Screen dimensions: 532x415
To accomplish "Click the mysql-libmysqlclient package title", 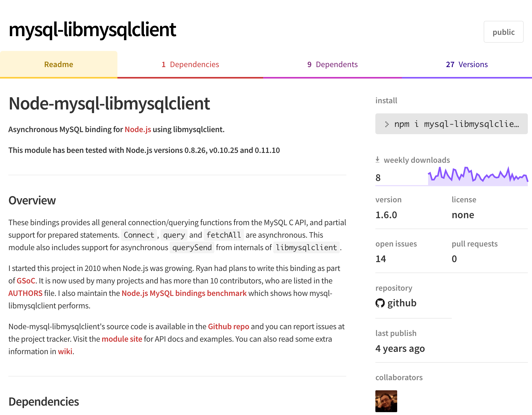I will (92, 29).
